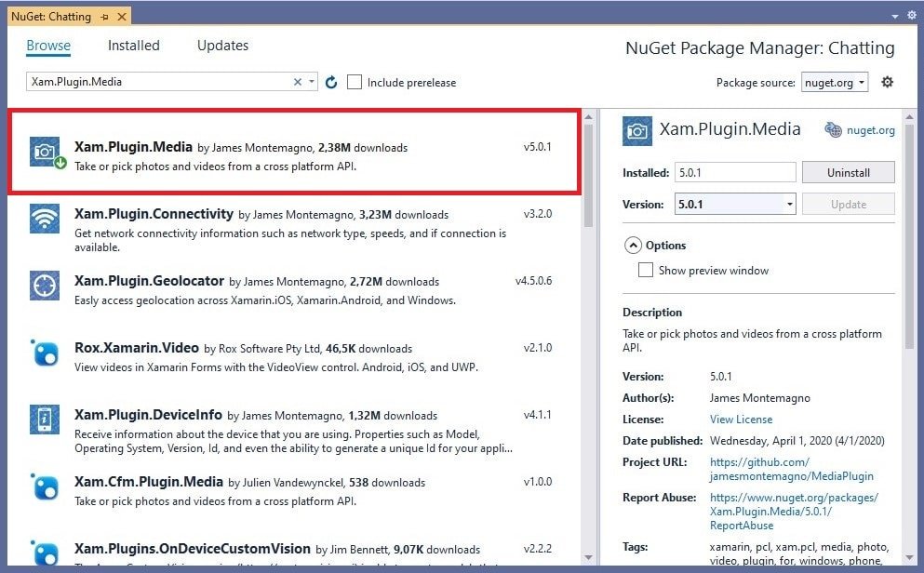The image size is (924, 573).
Task: Switch to the Browse tab
Action: click(x=48, y=46)
